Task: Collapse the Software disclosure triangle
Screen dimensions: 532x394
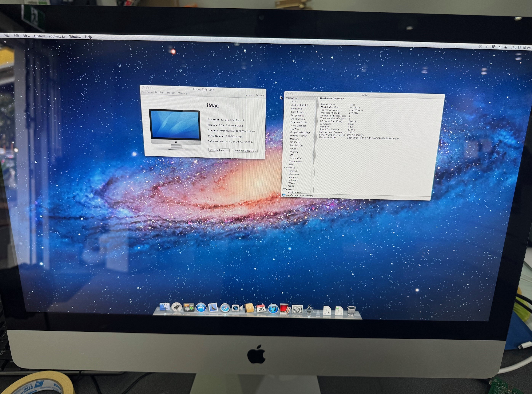Action: pos(284,189)
